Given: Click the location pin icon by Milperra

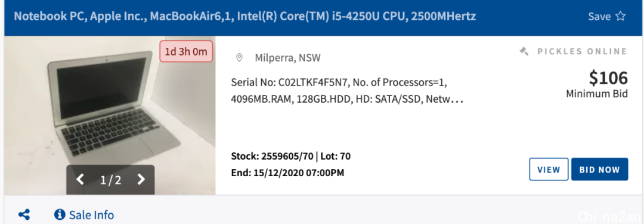Looking at the screenshot, I should (x=239, y=58).
